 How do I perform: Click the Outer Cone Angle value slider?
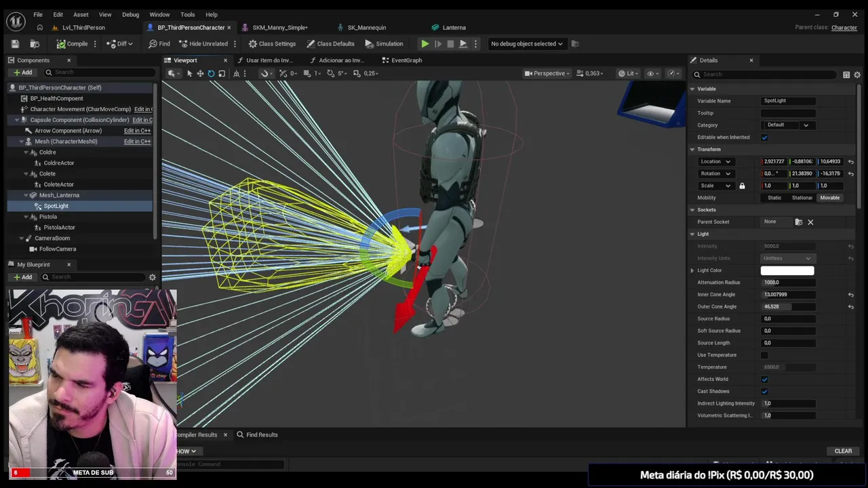point(788,307)
